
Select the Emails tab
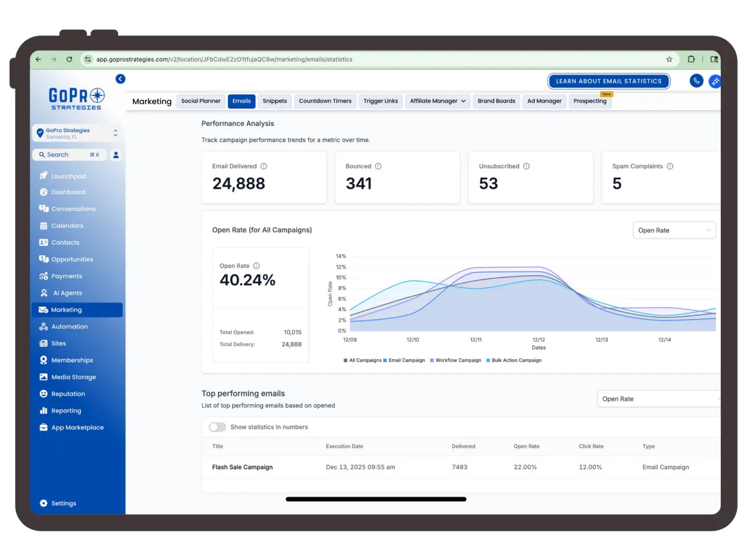[242, 101]
